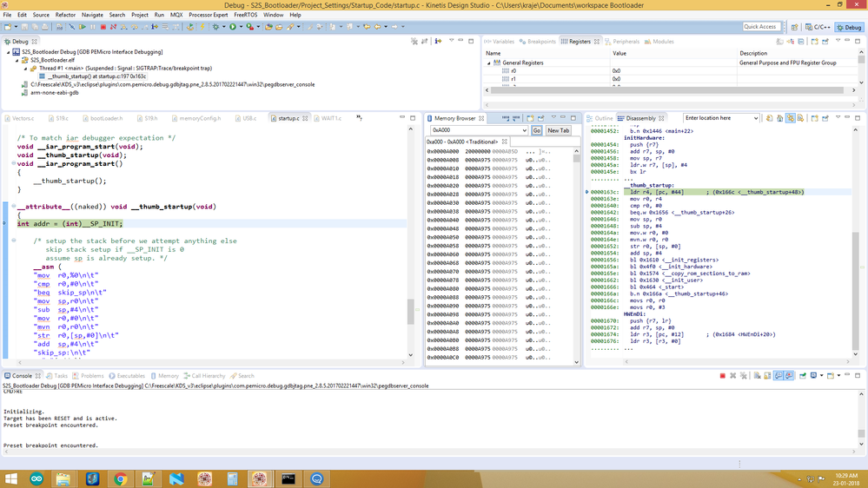Terminate process from Console panel toolbar
Viewport: 868px width, 488px height.
(x=722, y=376)
